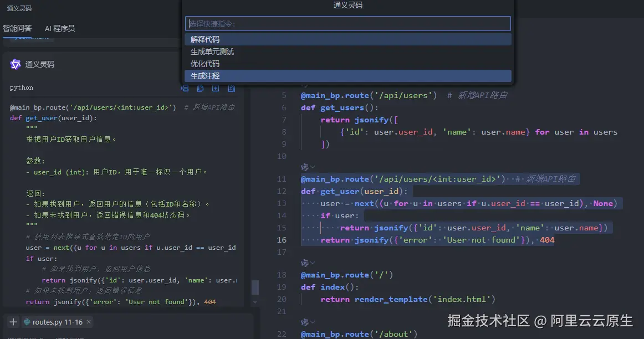Screen dimensions: 644x339
Task: Click 'def get_users():' in the editor
Action: coord(340,107)
